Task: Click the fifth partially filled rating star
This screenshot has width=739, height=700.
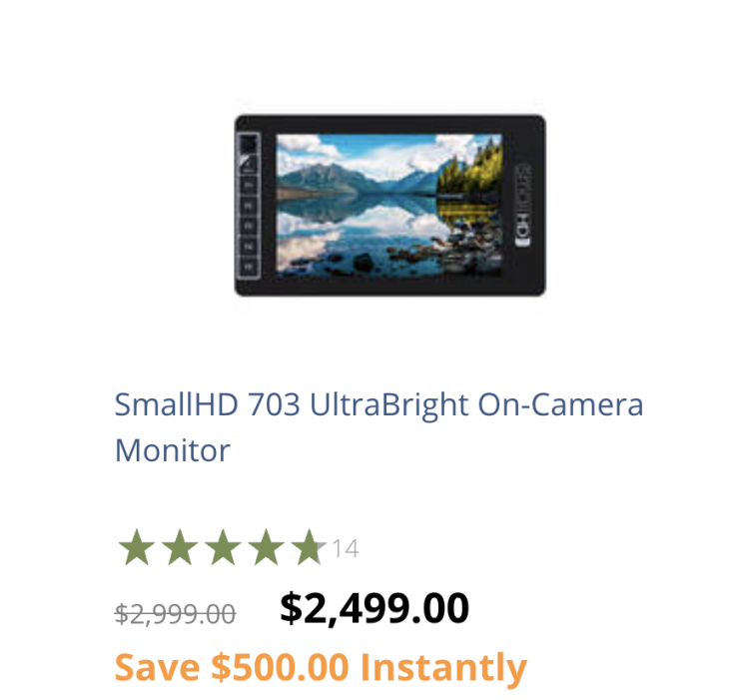Action: [310, 547]
